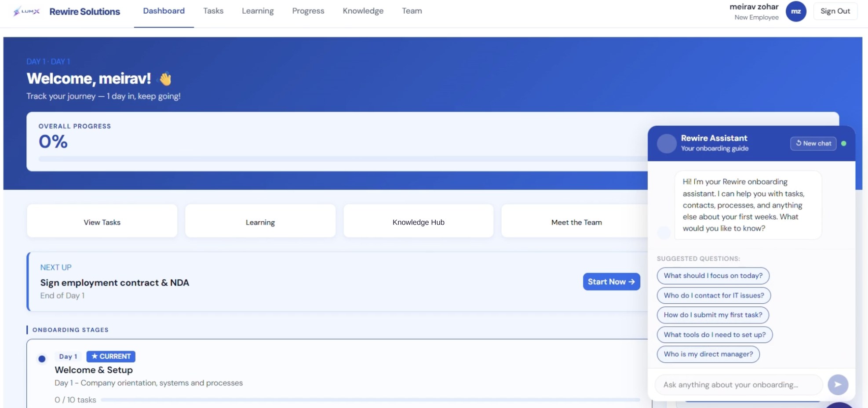Open the Knowledge tab
The height and width of the screenshot is (408, 868).
[363, 11]
